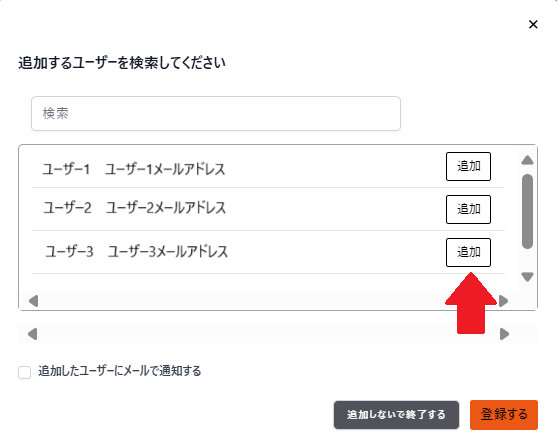Image resolution: width=557 pixels, height=447 pixels.
Task: Click the inner list's right scroll arrow
Action: [503, 301]
